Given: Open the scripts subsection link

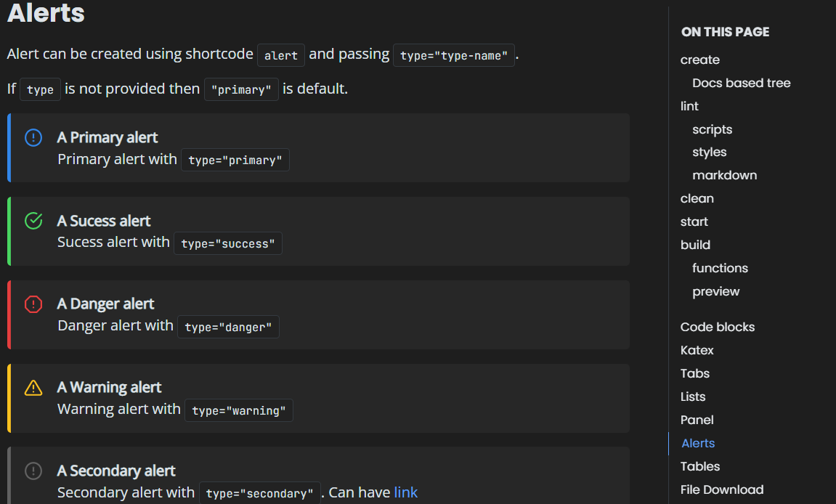Looking at the screenshot, I should point(712,129).
